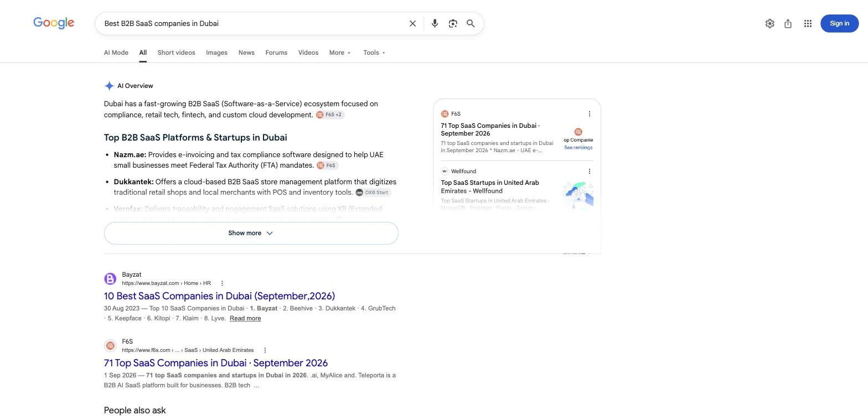Click the F6S card thumbnail image
The height and width of the screenshot is (420, 868).
578,139
